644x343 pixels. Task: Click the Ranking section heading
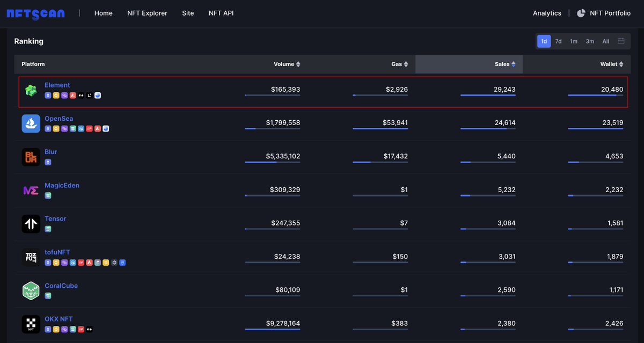29,41
